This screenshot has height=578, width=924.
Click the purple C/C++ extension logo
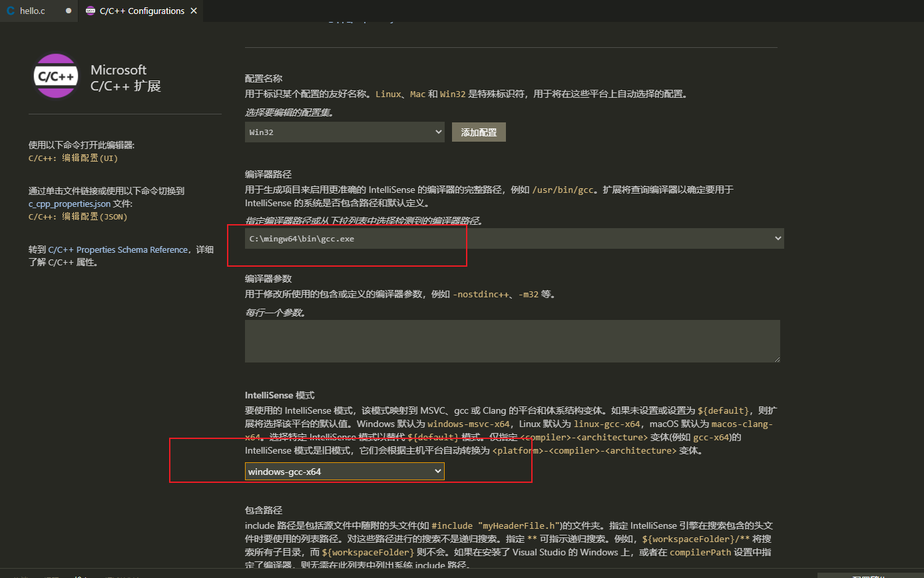pos(56,76)
